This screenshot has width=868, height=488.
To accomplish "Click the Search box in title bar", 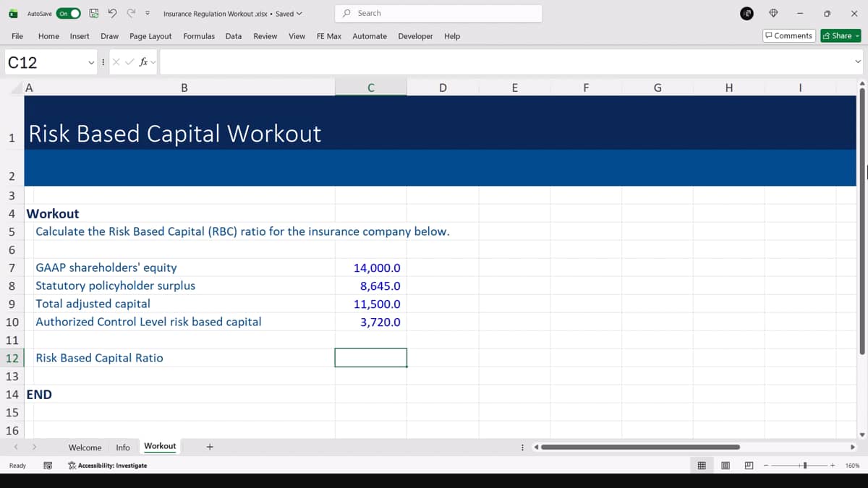I will [439, 13].
